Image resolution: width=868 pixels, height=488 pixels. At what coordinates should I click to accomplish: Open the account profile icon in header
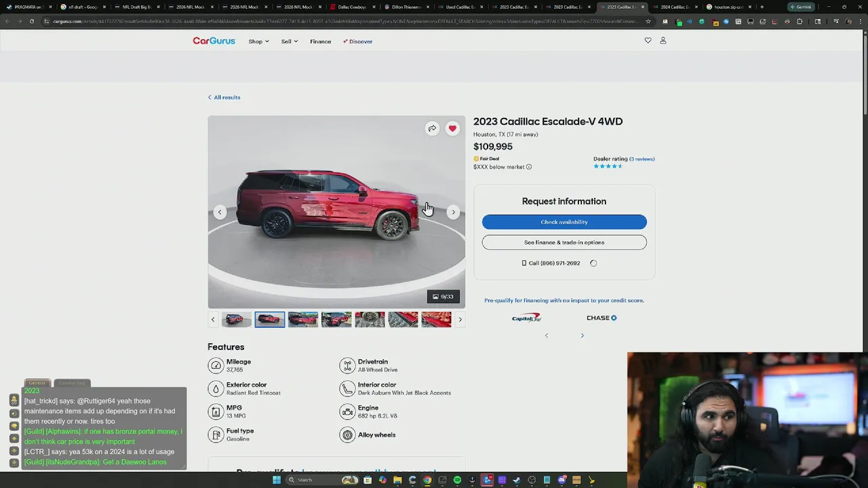(x=663, y=41)
